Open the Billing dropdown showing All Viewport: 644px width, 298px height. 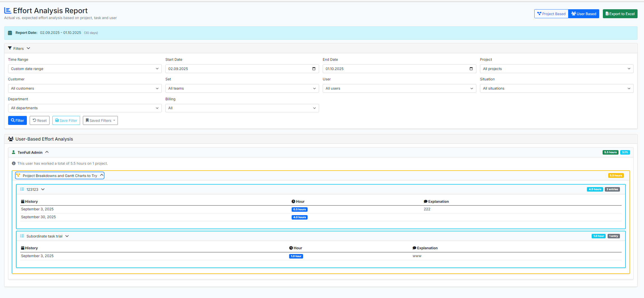click(242, 108)
